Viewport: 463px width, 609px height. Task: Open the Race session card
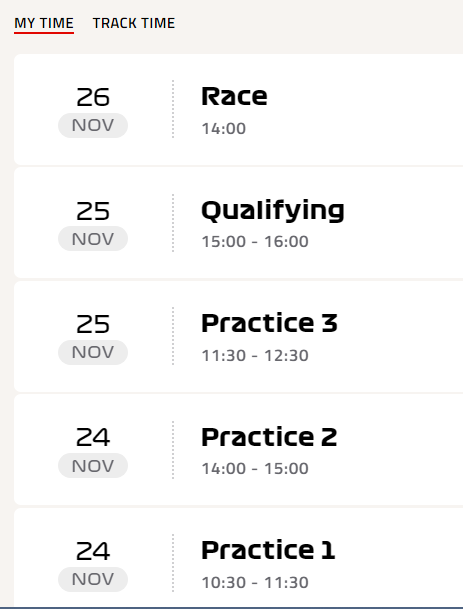[x=238, y=110]
